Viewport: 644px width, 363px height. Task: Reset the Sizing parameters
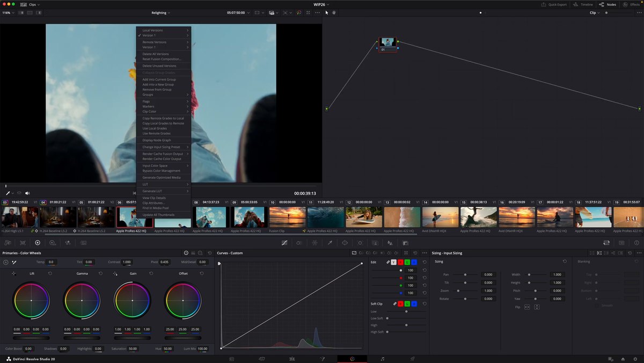(565, 262)
